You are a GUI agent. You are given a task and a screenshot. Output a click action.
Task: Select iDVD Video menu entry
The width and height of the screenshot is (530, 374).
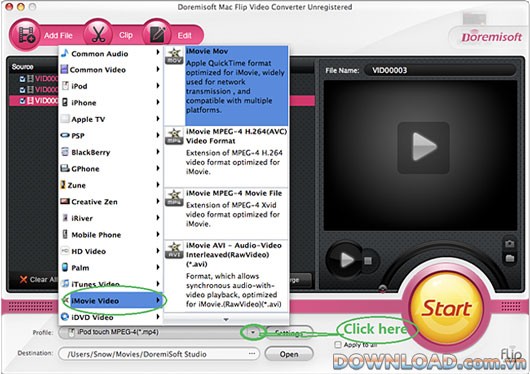coord(111,317)
